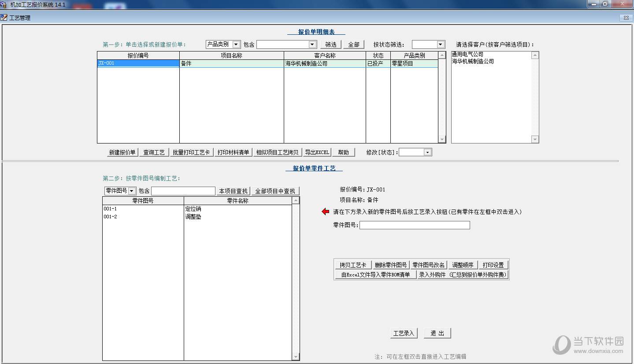The height and width of the screenshot is (364, 634).
Task: Click part name 定位销
Action: tap(193, 209)
